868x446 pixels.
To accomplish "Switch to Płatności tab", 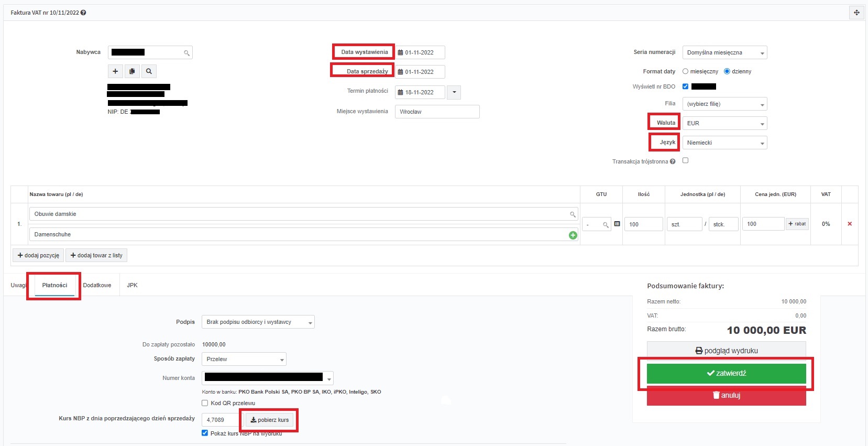I will pyautogui.click(x=55, y=285).
